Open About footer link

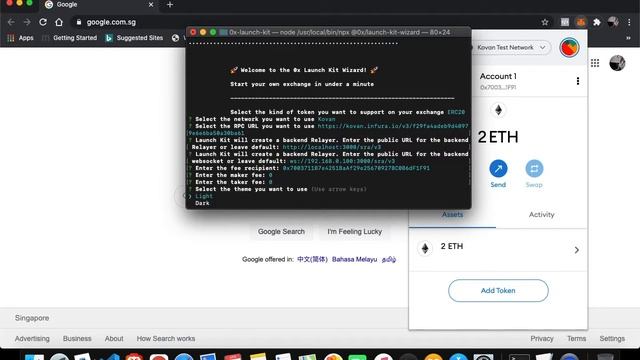(114, 338)
